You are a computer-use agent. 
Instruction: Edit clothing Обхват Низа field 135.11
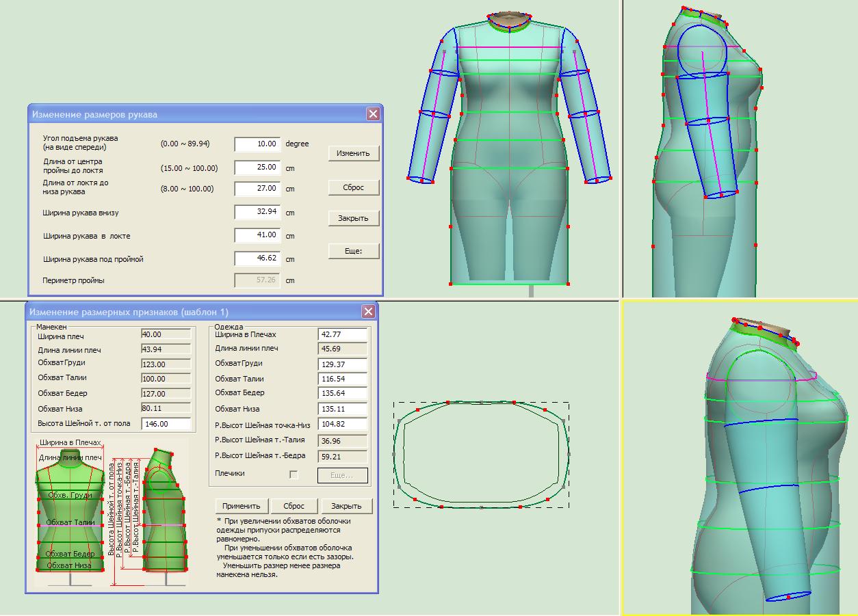click(343, 410)
